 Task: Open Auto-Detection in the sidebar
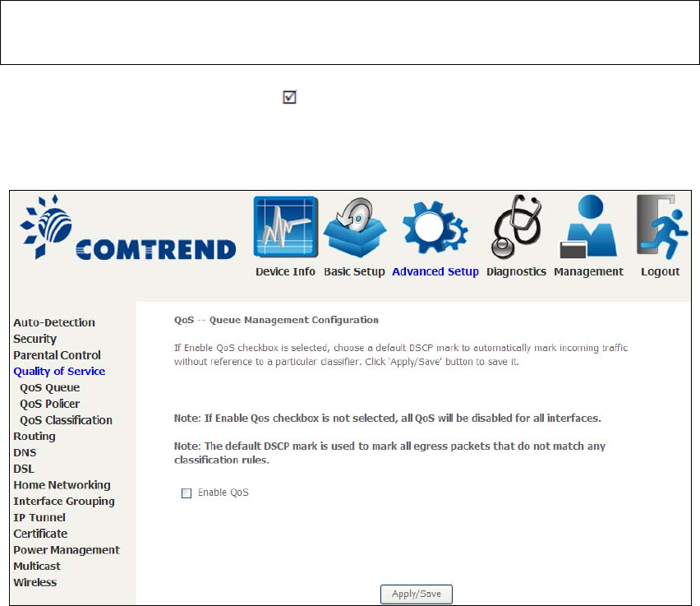pyautogui.click(x=54, y=322)
